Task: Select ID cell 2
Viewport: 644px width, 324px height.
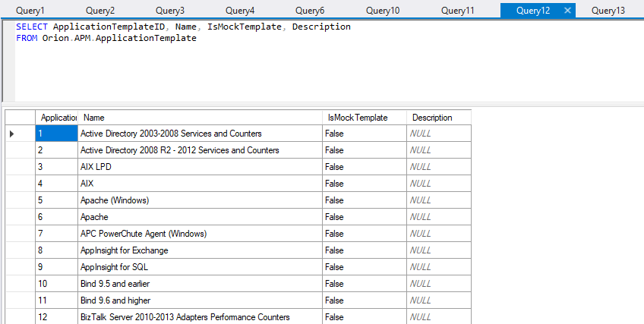Action: (57, 150)
